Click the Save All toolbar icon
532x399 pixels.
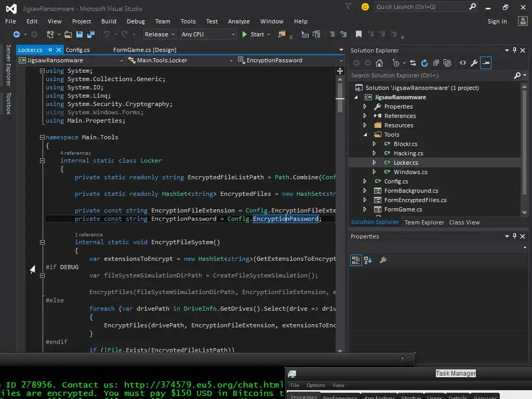click(90, 34)
